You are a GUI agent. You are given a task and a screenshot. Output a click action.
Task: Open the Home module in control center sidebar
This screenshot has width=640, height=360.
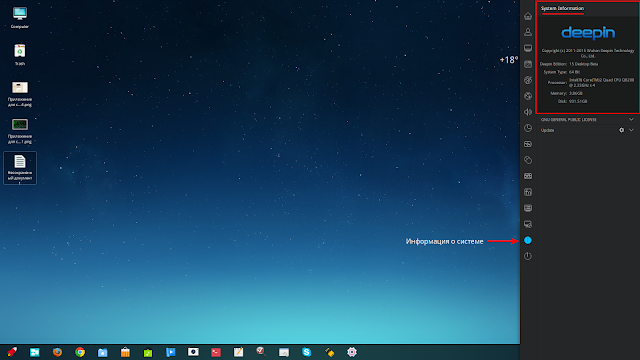click(x=528, y=16)
